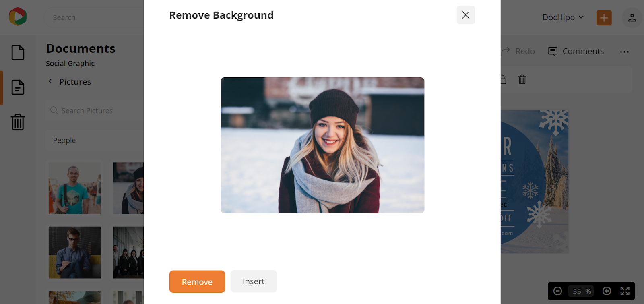
Task: Click the top Search field
Action: pos(95,17)
